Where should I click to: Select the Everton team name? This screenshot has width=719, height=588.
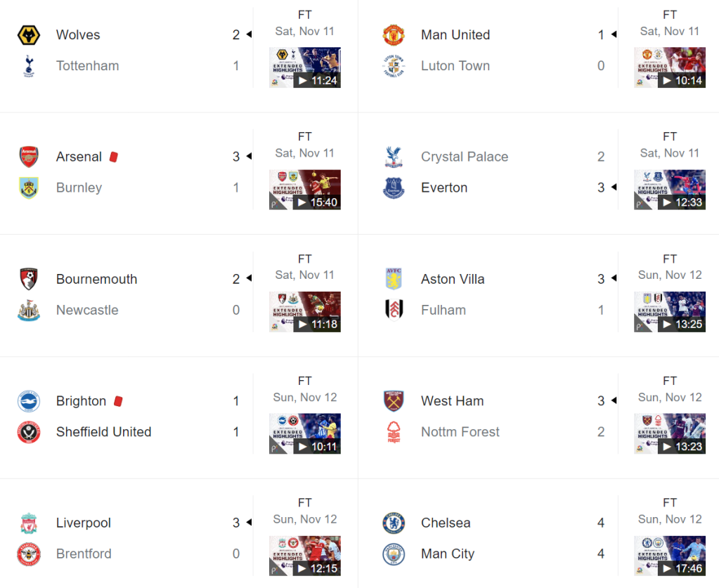point(444,188)
